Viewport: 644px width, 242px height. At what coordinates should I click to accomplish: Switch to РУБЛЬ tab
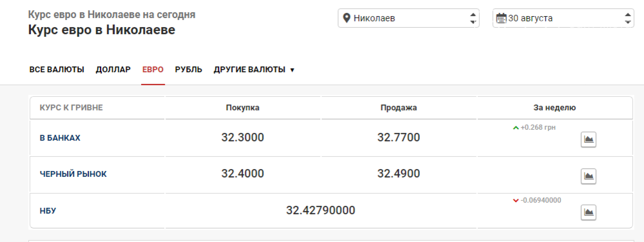(189, 70)
